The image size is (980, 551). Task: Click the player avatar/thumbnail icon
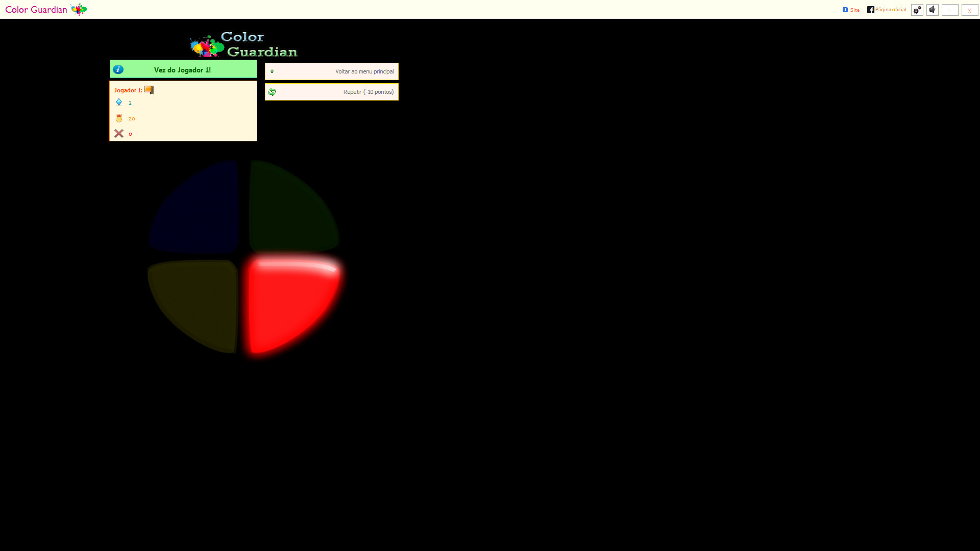148,89
